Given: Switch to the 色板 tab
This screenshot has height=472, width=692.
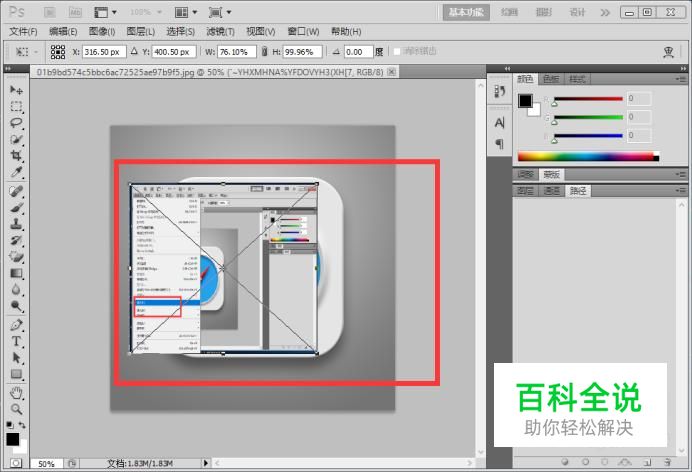Looking at the screenshot, I should pos(551,79).
